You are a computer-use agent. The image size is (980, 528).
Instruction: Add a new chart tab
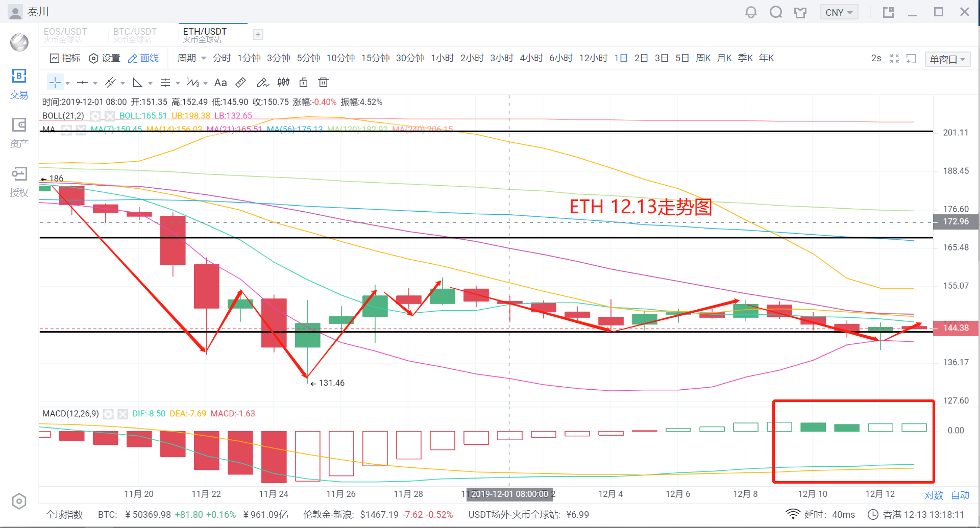pos(258,34)
